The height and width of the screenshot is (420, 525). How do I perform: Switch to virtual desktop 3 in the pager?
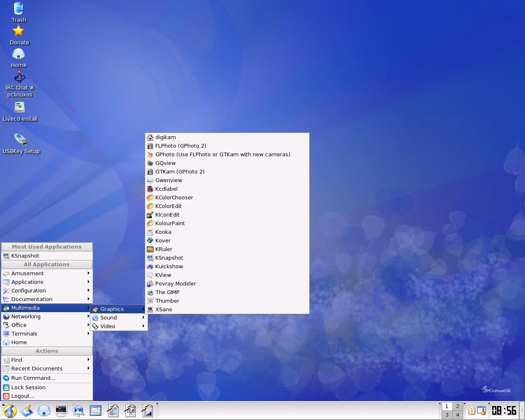447,415
